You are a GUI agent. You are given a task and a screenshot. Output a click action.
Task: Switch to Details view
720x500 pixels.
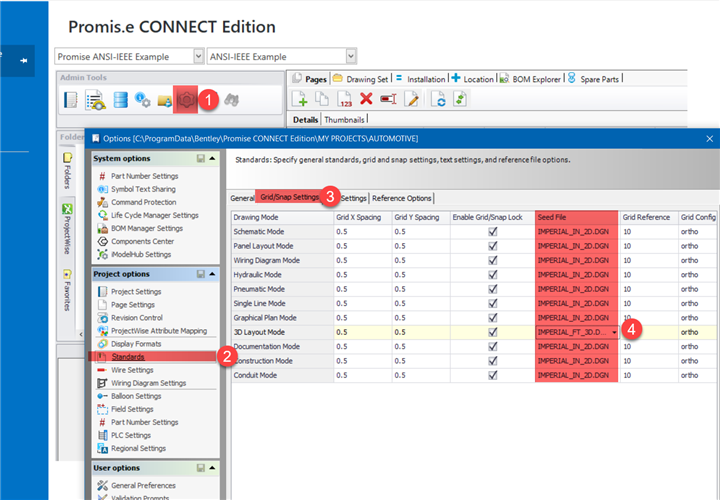305,120
